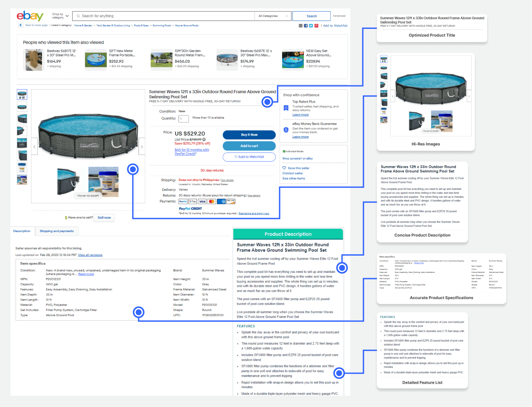The image size is (532, 407).
Task: Click the PayPal CREDIT logo
Action: [190, 208]
